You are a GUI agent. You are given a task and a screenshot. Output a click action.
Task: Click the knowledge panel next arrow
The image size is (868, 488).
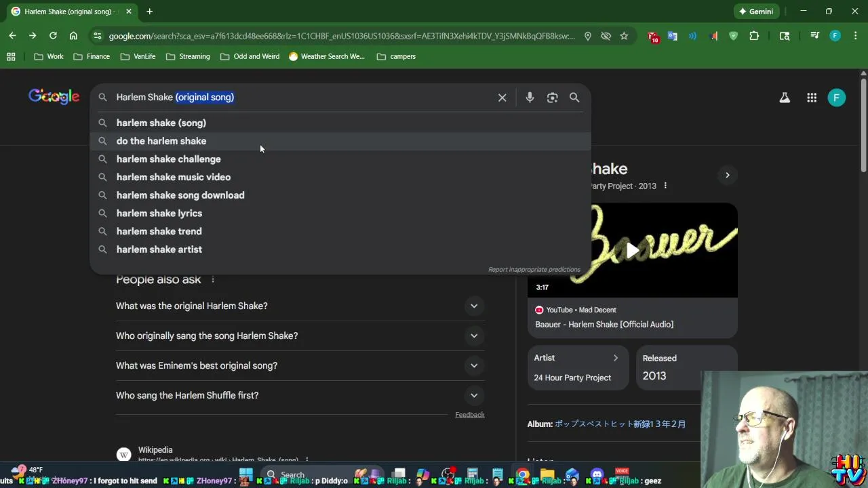coord(727,176)
